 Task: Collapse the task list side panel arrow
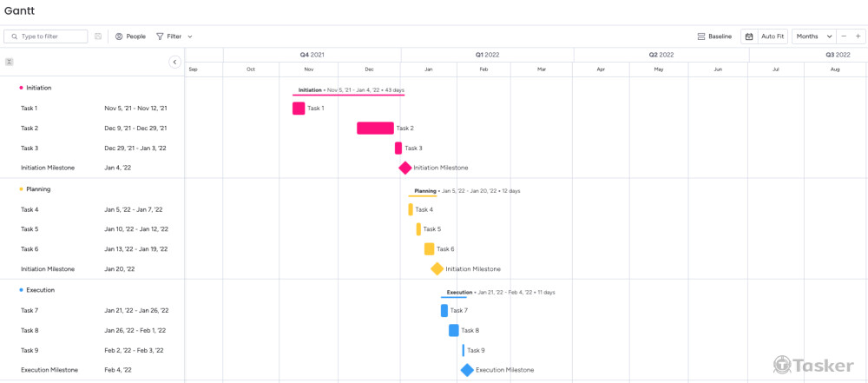(174, 62)
